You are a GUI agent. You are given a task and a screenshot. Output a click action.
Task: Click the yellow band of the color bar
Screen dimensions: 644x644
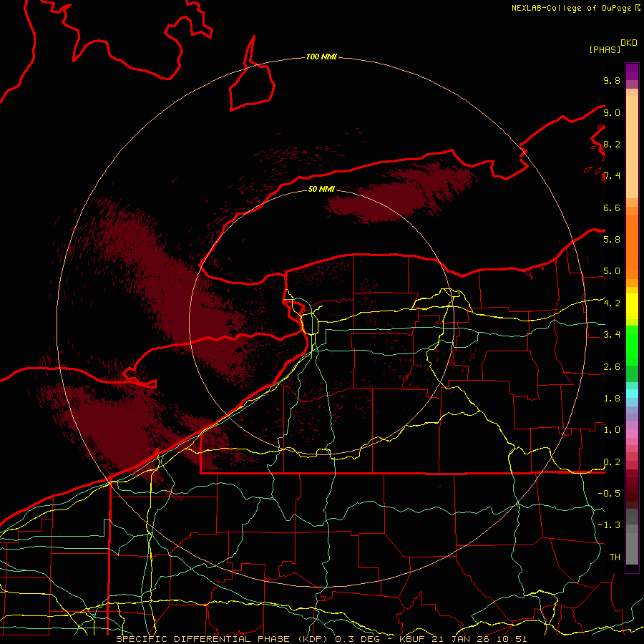[x=632, y=306]
